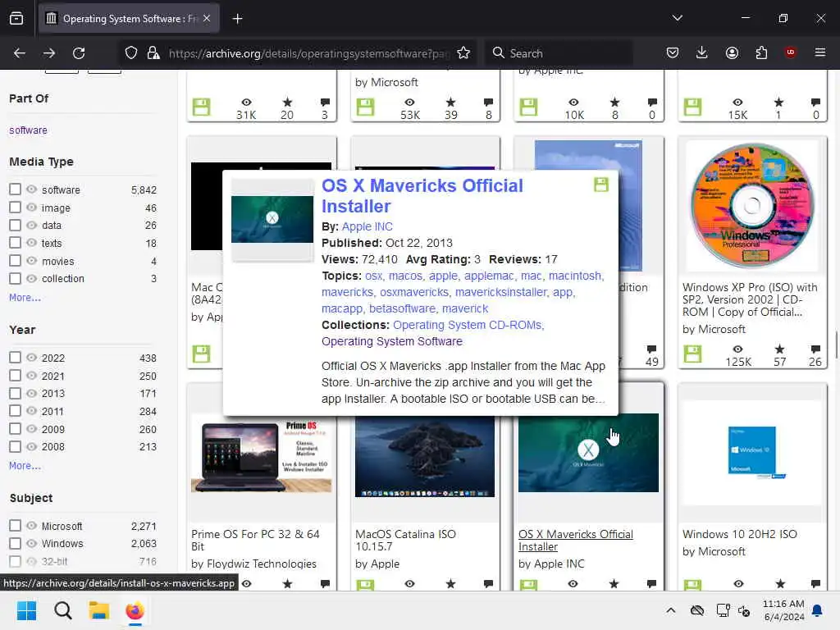Open Windows XP Pro (ISO) card title

[x=750, y=299]
